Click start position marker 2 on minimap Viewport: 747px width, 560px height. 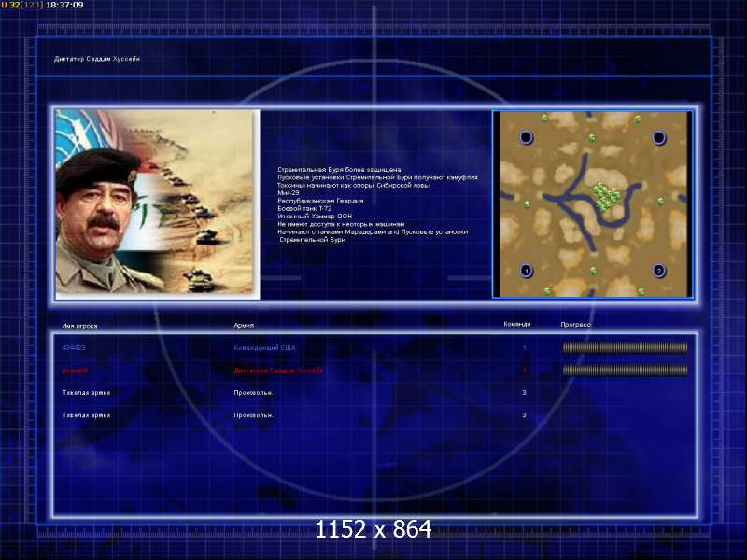[659, 271]
